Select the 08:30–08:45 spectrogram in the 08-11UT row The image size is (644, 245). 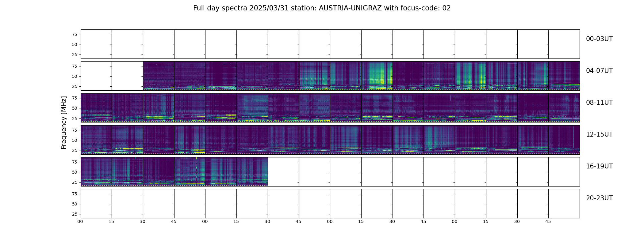tap(159, 108)
